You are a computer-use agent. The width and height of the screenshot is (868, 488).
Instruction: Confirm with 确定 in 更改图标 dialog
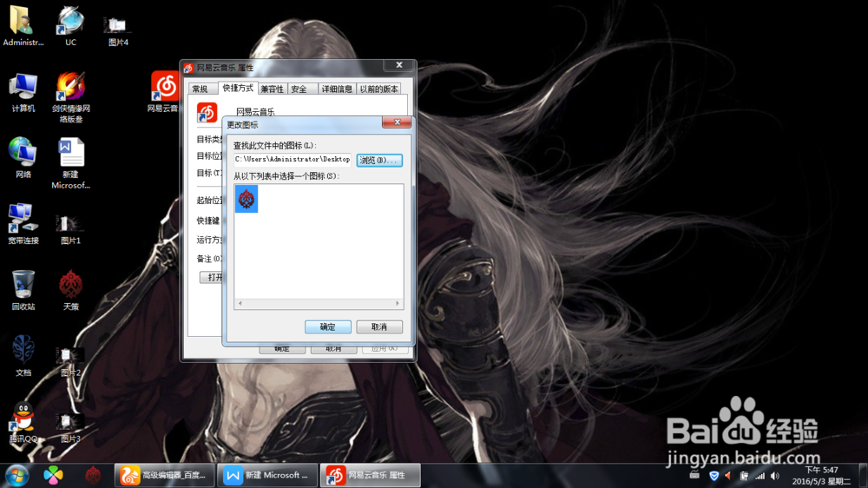(x=328, y=326)
